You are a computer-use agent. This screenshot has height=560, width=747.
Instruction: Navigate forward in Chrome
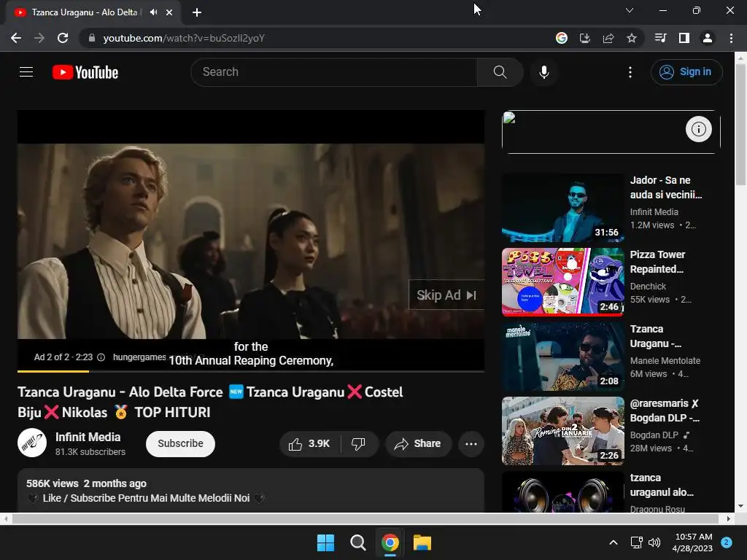click(x=39, y=38)
